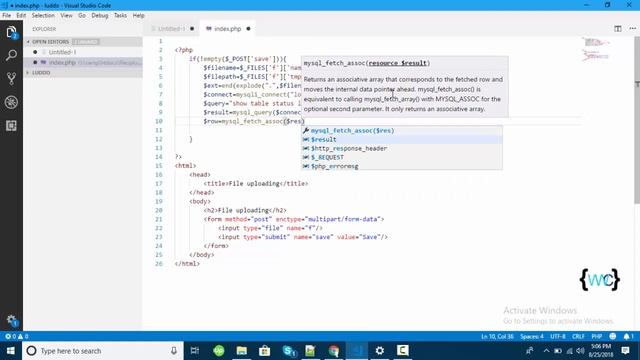Open File Explorer from taskbar
The image size is (640, 360).
[x=242, y=351]
